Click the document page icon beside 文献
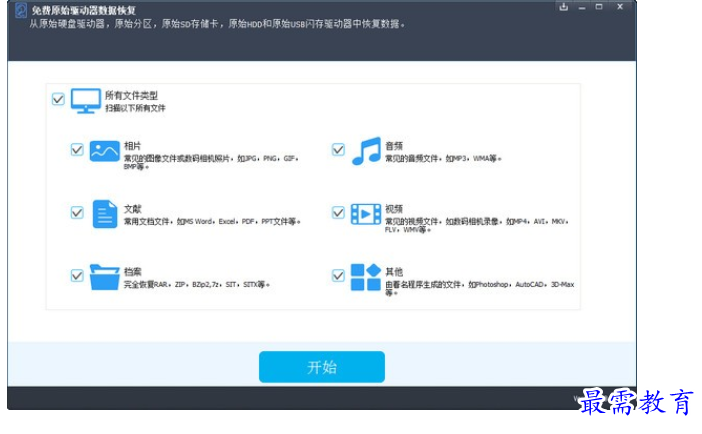Viewport: 702px width, 434px height. [x=105, y=214]
